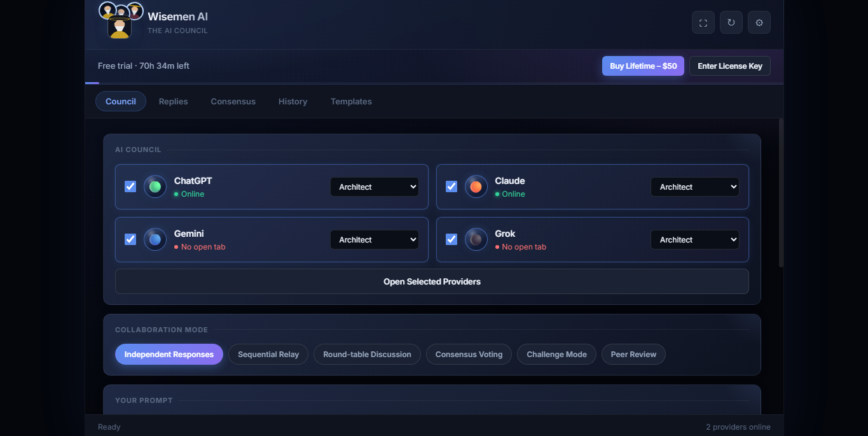The height and width of the screenshot is (436, 868).
Task: Click the Wisemen AI council logo
Action: click(120, 20)
